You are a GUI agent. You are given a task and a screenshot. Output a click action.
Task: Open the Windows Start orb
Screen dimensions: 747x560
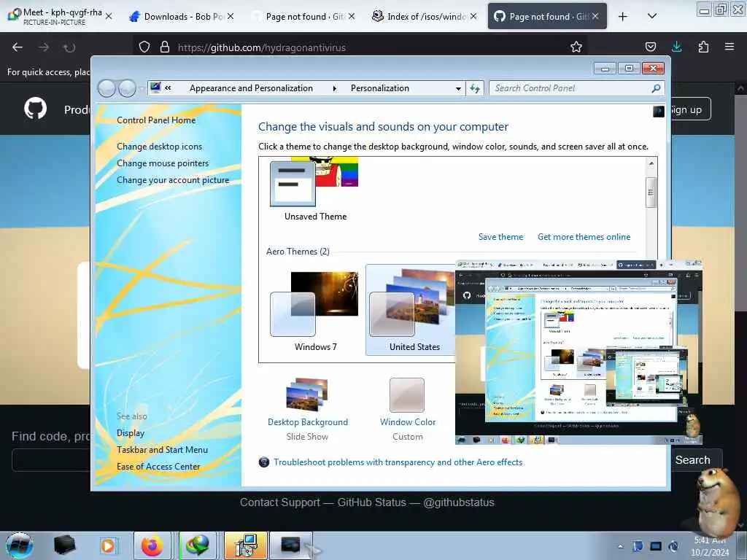click(x=20, y=545)
